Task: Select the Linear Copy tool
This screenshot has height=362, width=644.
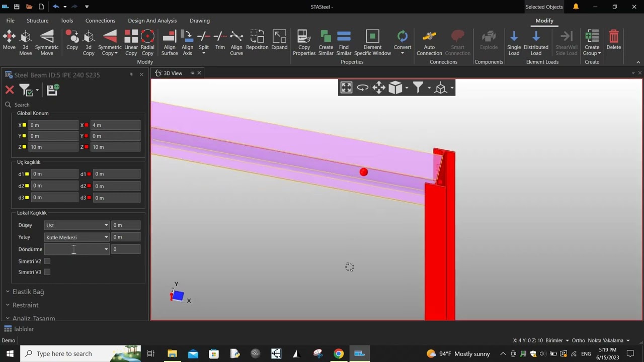Action: (131, 43)
